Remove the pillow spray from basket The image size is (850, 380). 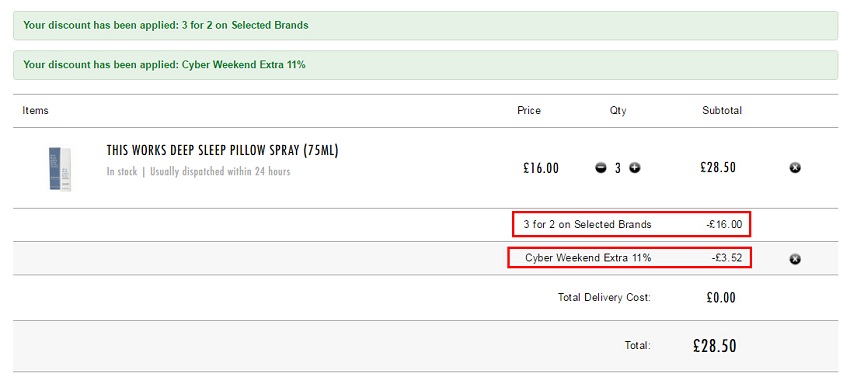pos(795,168)
